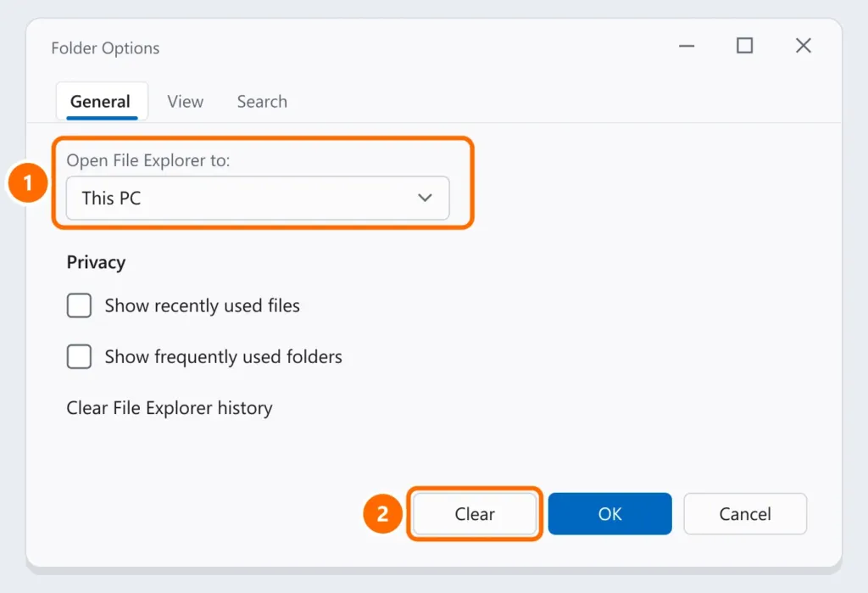Image resolution: width=868 pixels, height=593 pixels.
Task: Confirm with the OK button
Action: click(x=610, y=514)
